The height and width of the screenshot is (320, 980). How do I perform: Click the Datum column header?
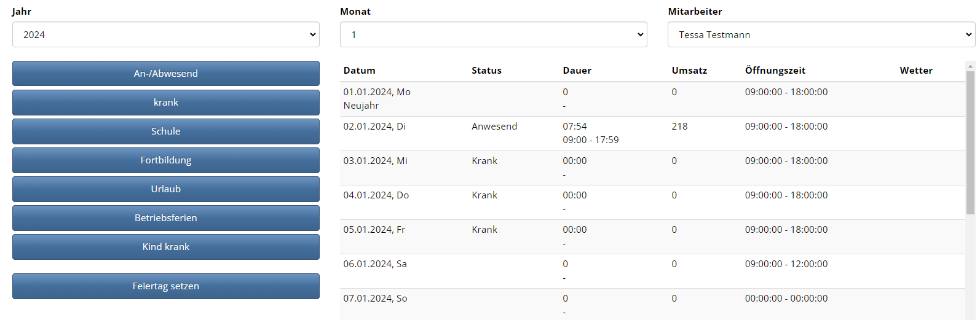point(359,70)
